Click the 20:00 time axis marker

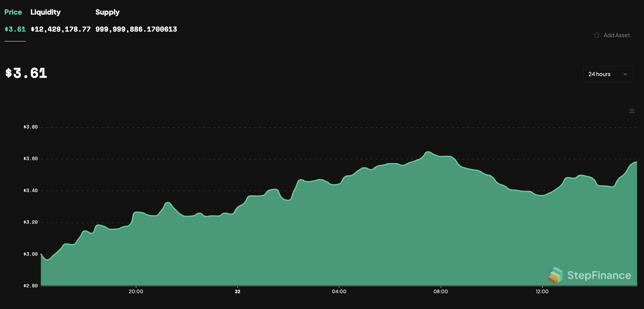[136, 291]
